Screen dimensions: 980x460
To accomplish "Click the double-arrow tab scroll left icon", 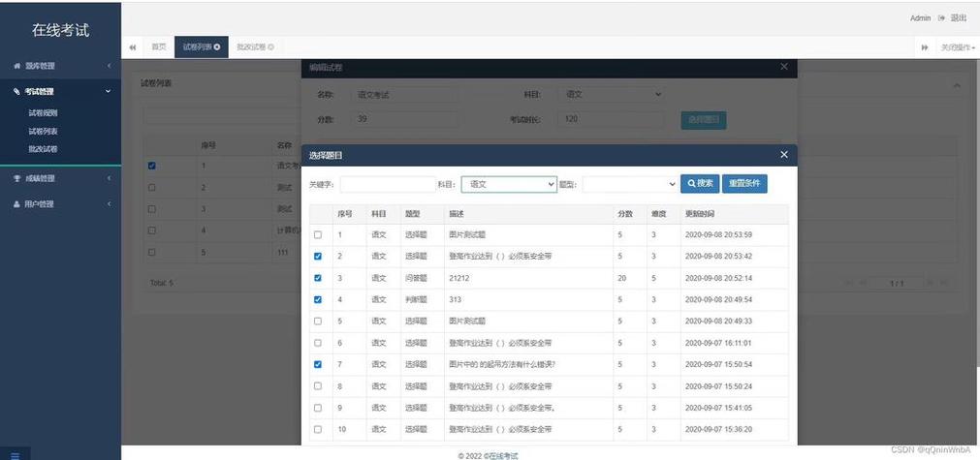I will 132,47.
